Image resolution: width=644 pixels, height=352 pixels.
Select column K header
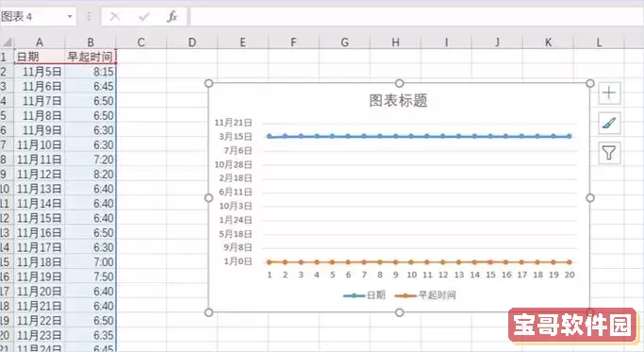click(x=549, y=42)
